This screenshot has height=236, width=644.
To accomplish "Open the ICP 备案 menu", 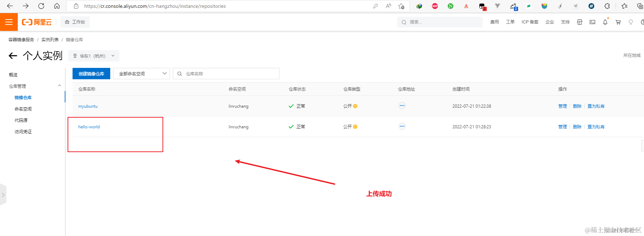I will (x=530, y=22).
